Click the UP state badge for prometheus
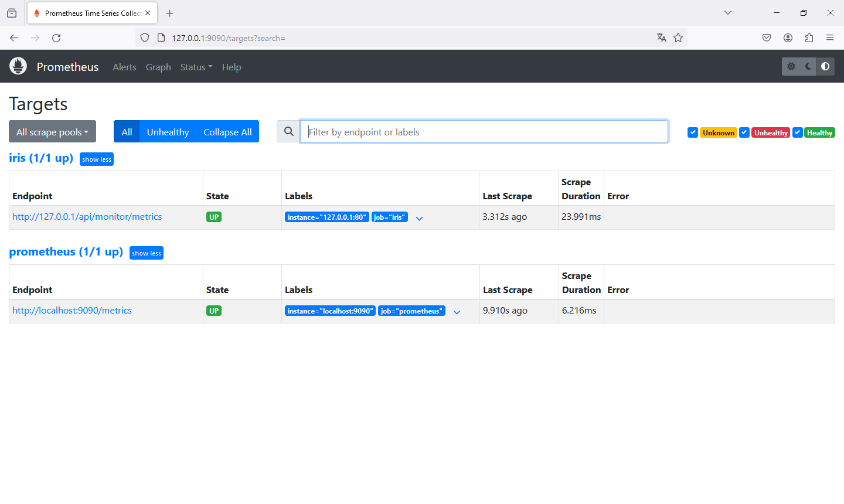The image size is (844, 504). [x=214, y=311]
